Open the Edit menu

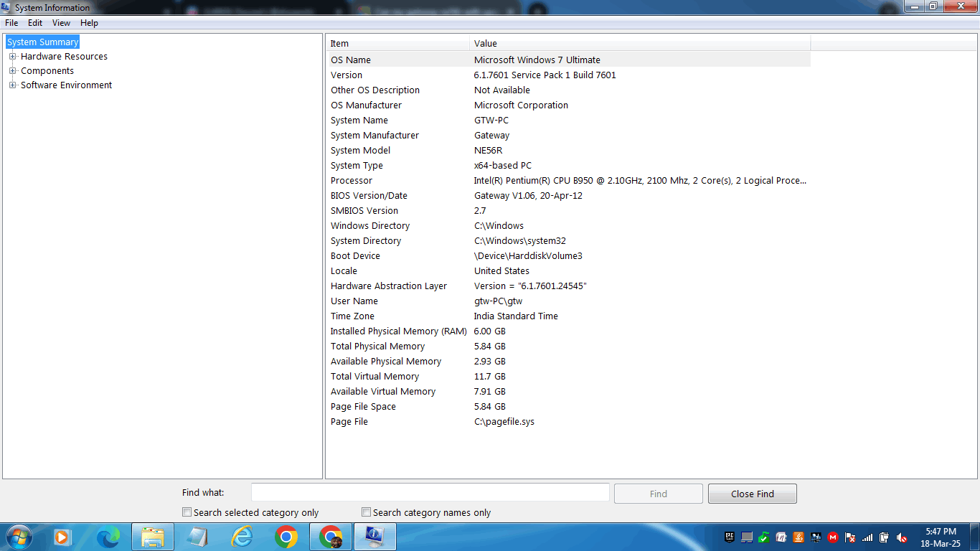click(35, 23)
